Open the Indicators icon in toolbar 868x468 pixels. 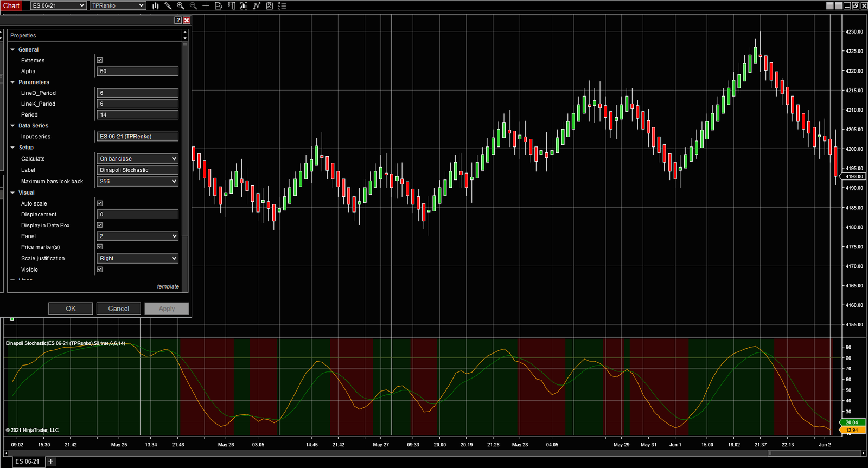coord(244,6)
